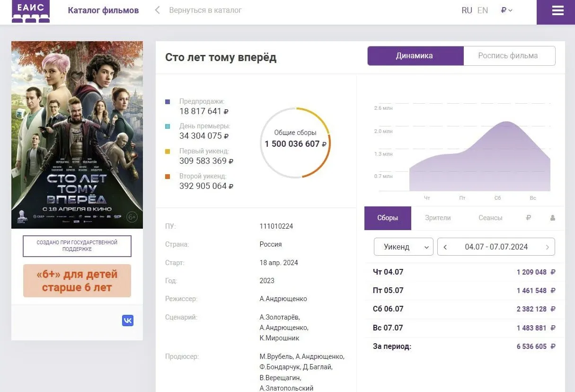Click producer А.Златопольский
The width and height of the screenshot is (575, 392).
[287, 388]
